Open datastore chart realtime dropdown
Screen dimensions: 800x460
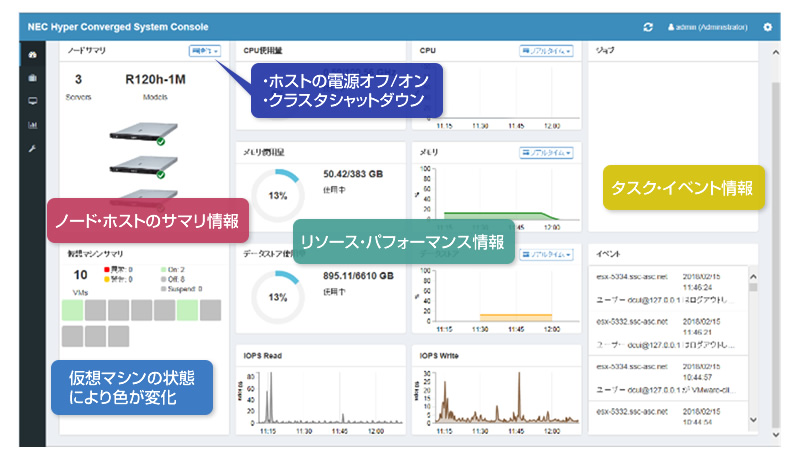[x=546, y=254]
